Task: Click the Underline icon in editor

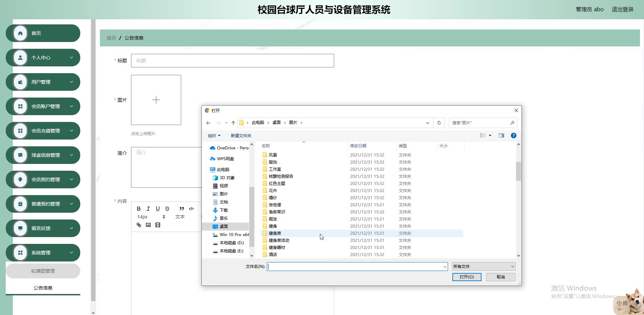Action: [157, 209]
